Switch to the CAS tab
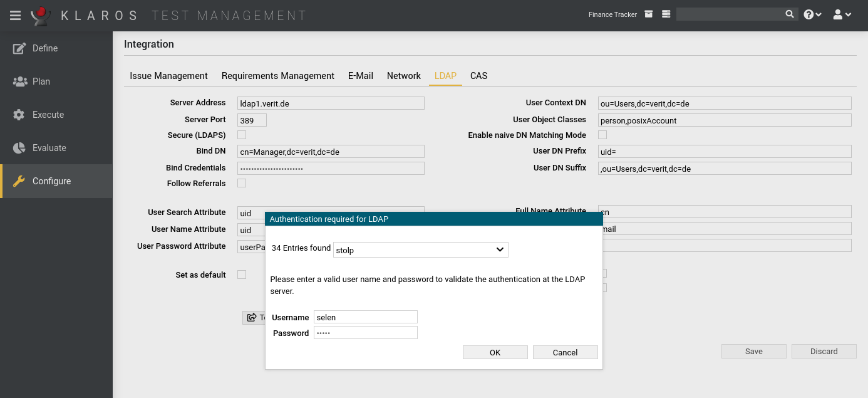The height and width of the screenshot is (398, 868). pyautogui.click(x=478, y=76)
